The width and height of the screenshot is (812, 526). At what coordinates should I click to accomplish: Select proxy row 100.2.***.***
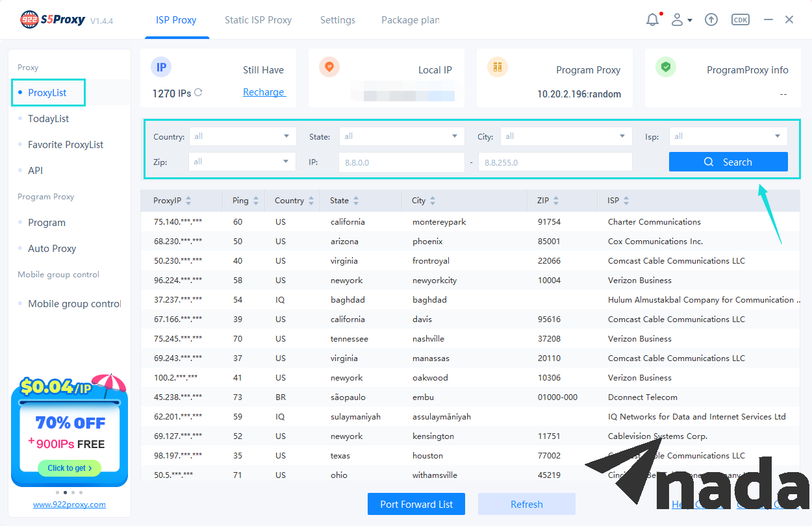(470, 378)
